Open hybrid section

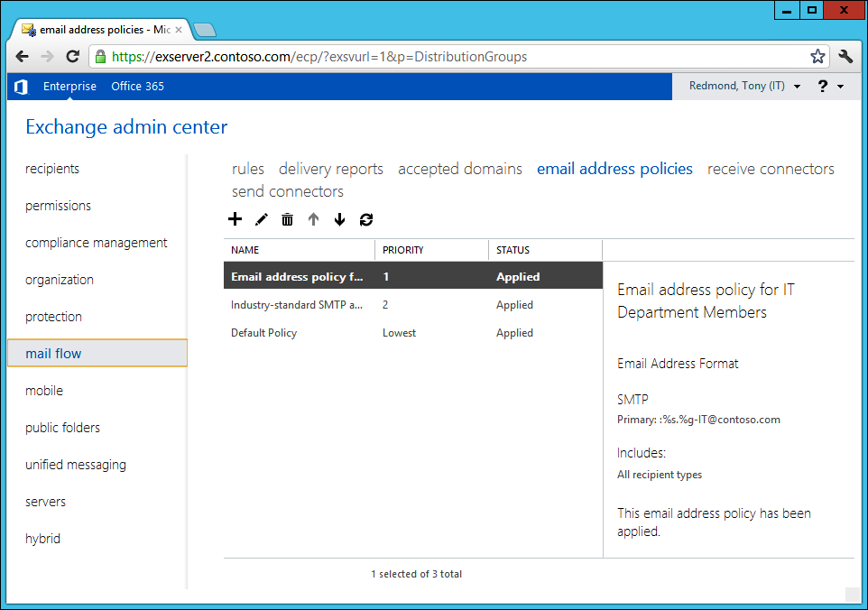(x=42, y=539)
